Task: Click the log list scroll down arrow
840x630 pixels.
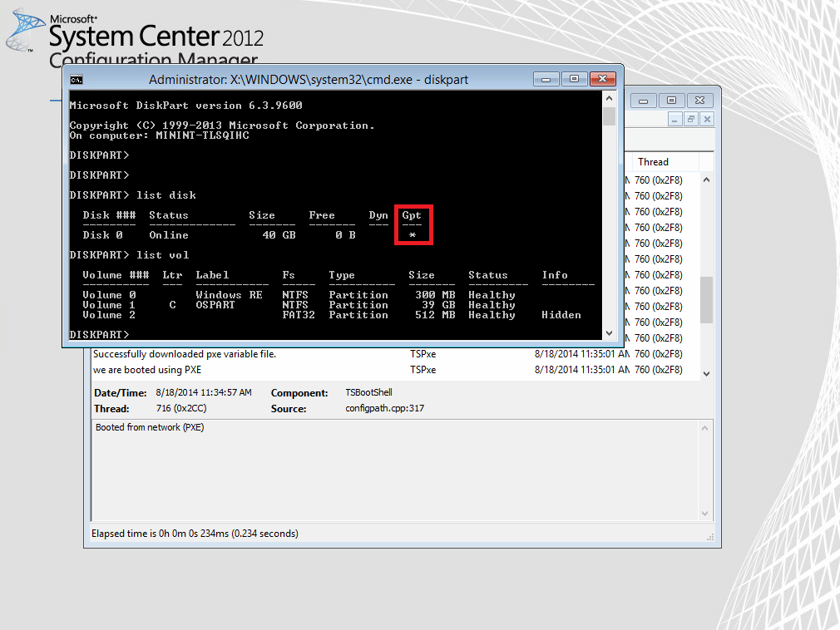Action: coord(707,374)
